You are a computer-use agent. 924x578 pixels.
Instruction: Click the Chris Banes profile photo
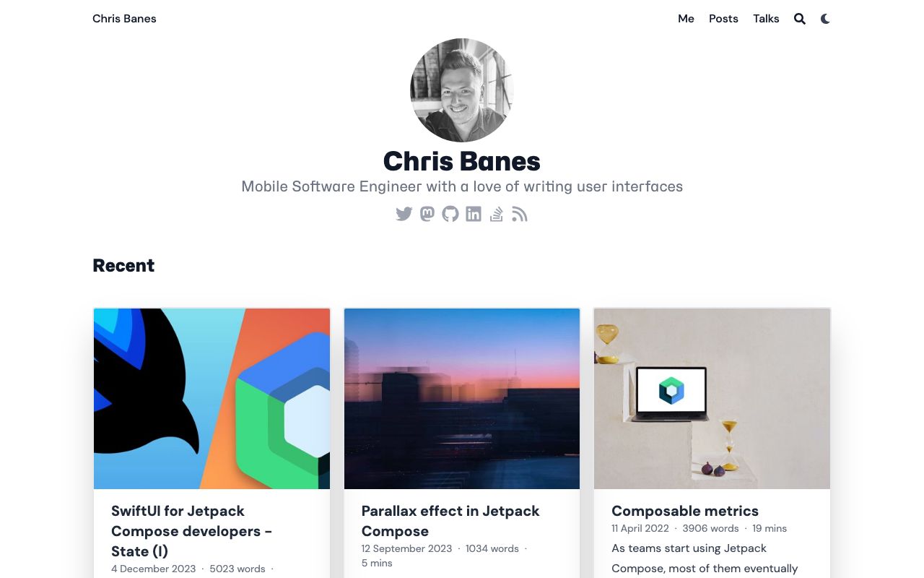pos(462,90)
